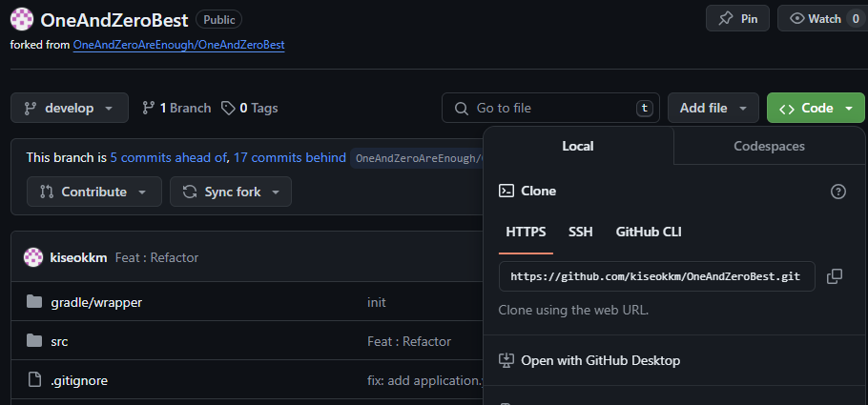Open the Add file dropdown

[x=713, y=108]
